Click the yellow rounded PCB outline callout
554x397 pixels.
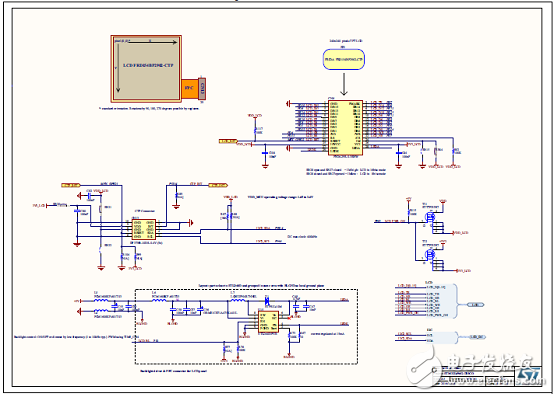coord(343,59)
